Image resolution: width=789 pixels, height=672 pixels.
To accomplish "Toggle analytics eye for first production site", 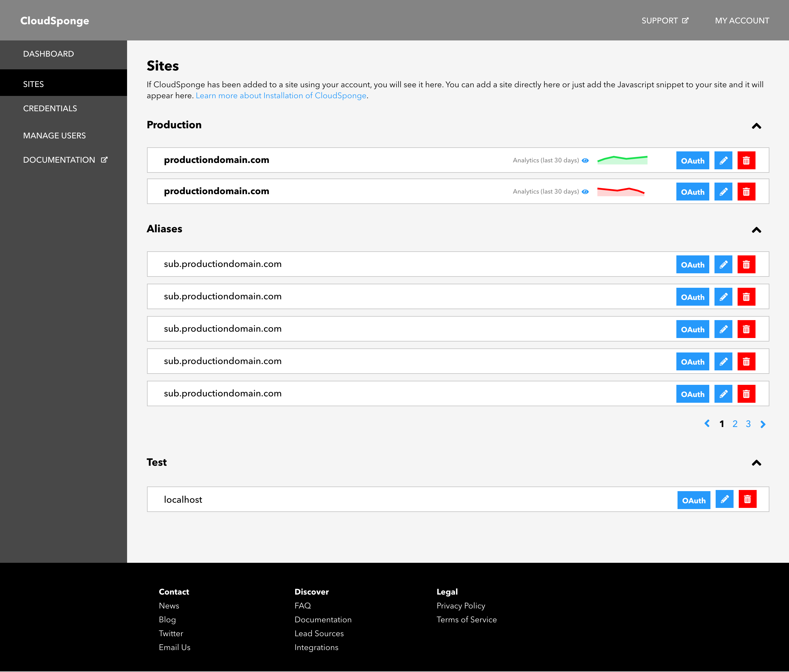I will tap(585, 160).
